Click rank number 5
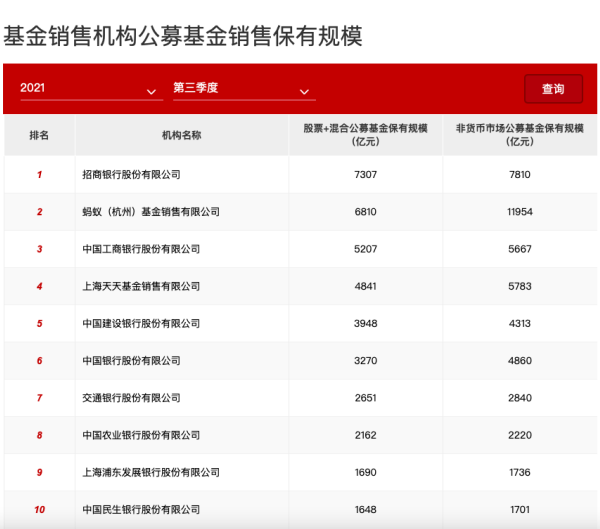This screenshot has height=529, width=600. (x=39, y=323)
